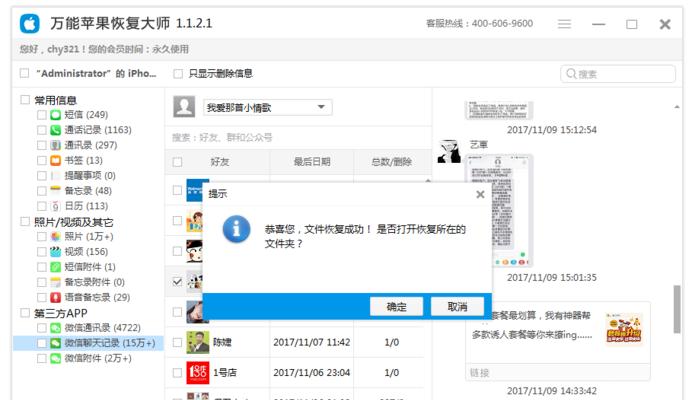Click the promo link card image
The height and width of the screenshot is (400, 692).
[624, 328]
